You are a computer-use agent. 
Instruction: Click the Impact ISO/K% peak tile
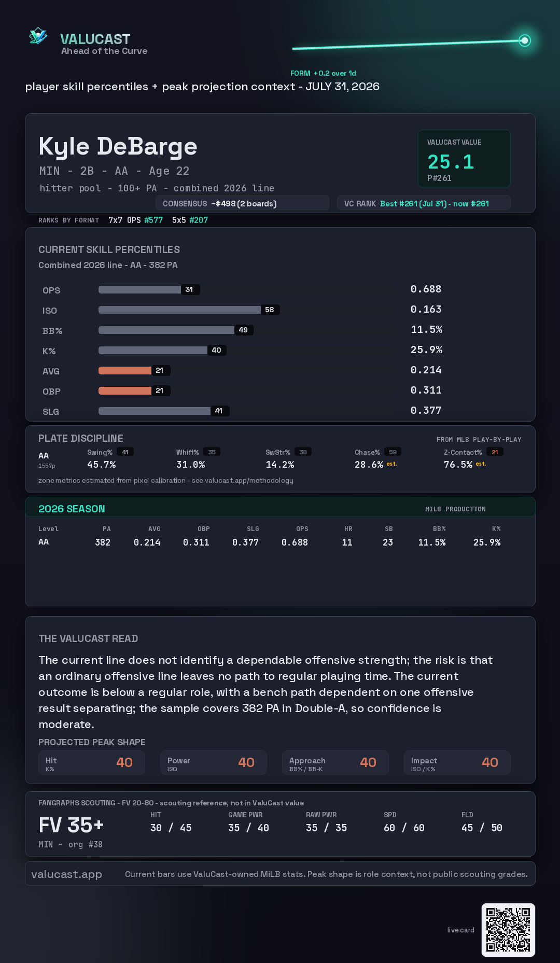coord(457,763)
